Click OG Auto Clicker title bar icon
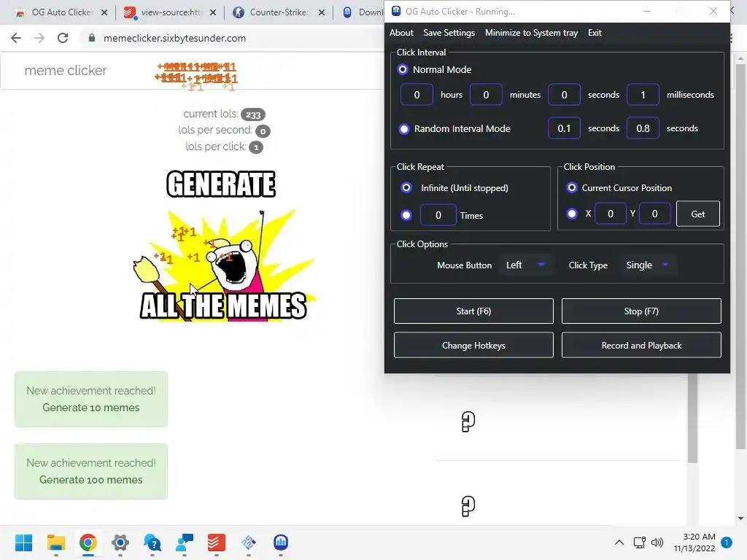747x560 pixels. (396, 11)
